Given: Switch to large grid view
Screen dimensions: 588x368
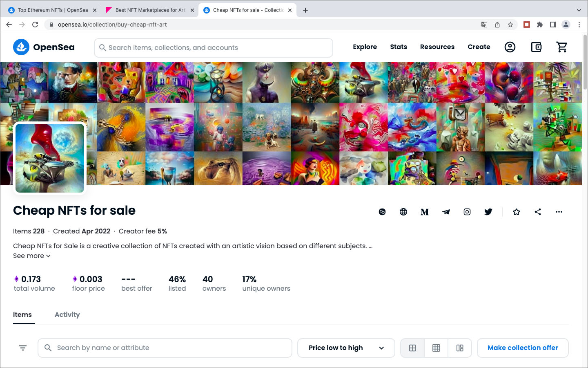Looking at the screenshot, I should coord(412,348).
